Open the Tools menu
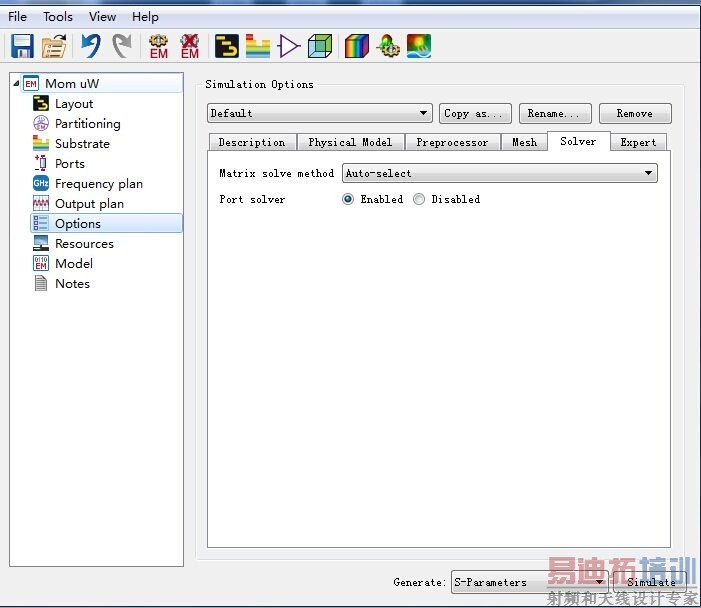Image resolution: width=701 pixels, height=608 pixels. click(x=58, y=17)
